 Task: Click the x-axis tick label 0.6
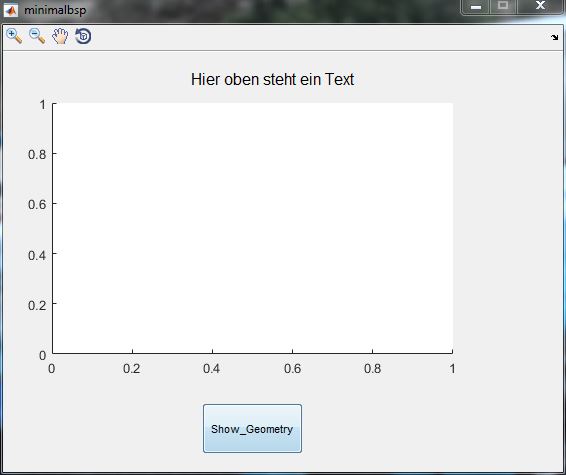point(292,369)
